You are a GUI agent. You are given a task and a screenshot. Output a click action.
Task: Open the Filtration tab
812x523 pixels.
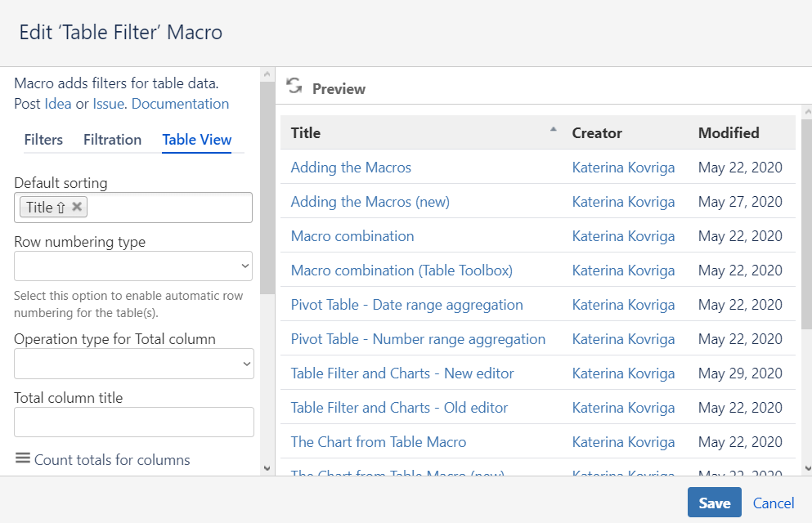(112, 140)
